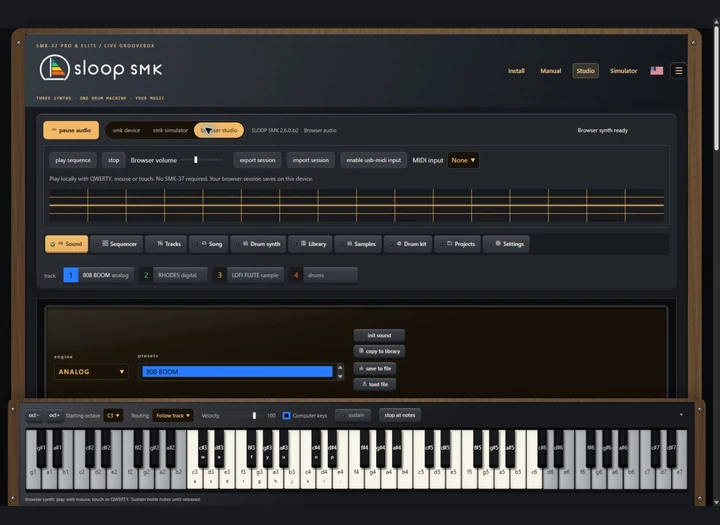The height and width of the screenshot is (525, 720).
Task: Click play sequence button
Action: click(x=73, y=160)
